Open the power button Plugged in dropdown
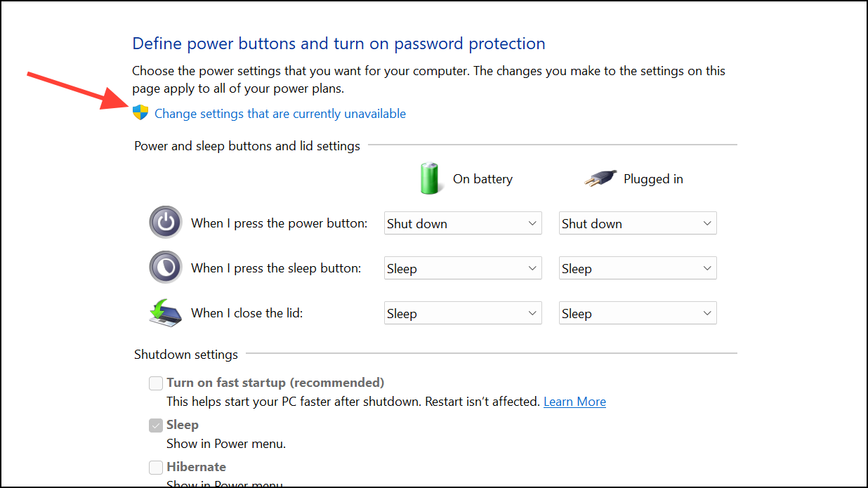Image resolution: width=868 pixels, height=488 pixels. pyautogui.click(x=637, y=223)
